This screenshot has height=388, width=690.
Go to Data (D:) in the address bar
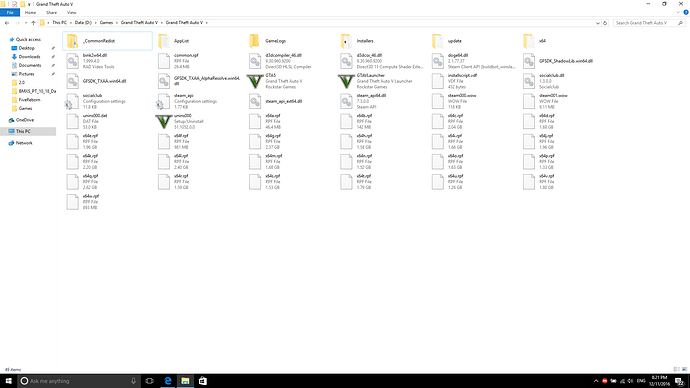[x=83, y=23]
